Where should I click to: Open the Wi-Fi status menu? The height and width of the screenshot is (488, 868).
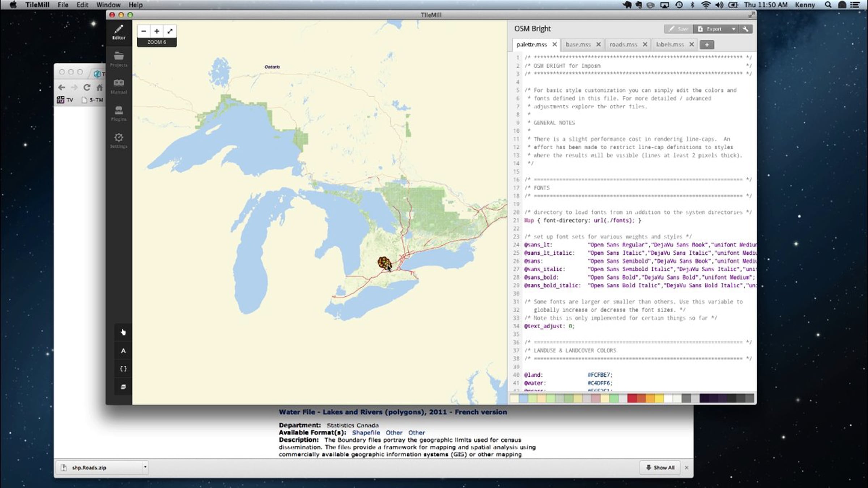(706, 5)
